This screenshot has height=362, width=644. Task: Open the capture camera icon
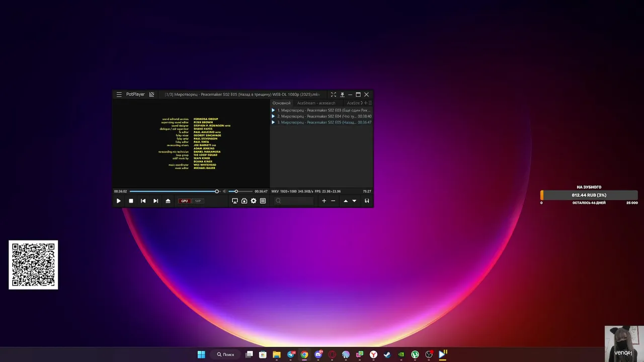pos(244,201)
